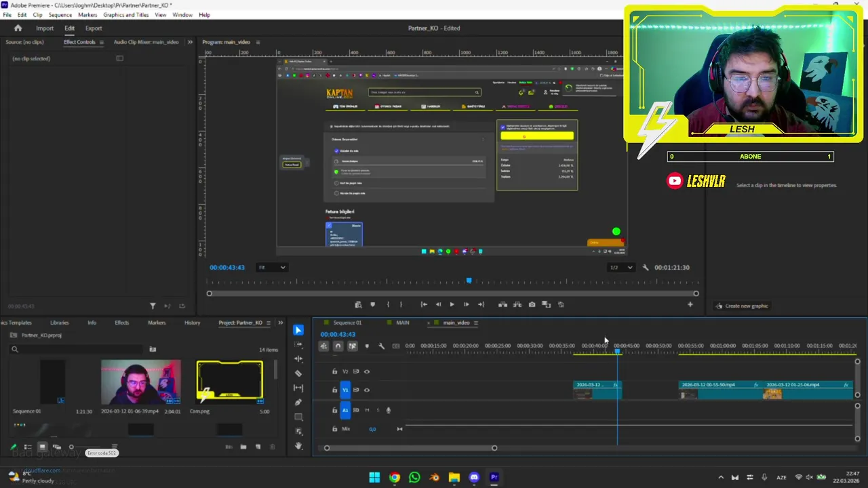Open Effect Controls panel menu
This screenshot has width=868, height=488.
101,42
